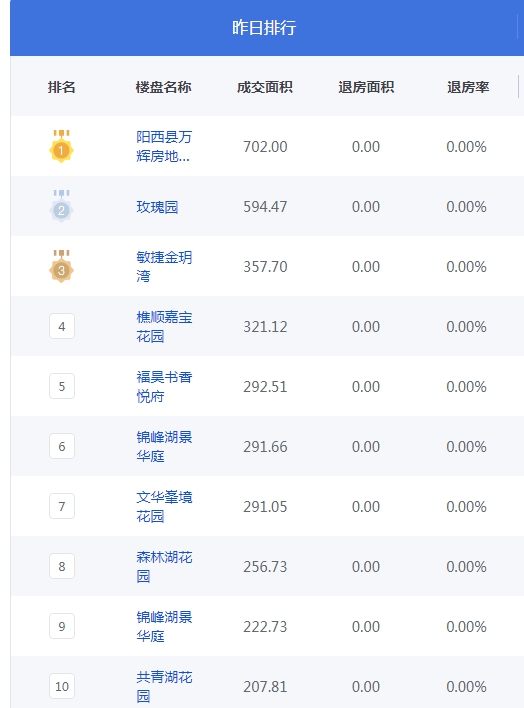Click the silver rank 2 medal icon
Image resolution: width=524 pixels, height=708 pixels.
(x=61, y=206)
